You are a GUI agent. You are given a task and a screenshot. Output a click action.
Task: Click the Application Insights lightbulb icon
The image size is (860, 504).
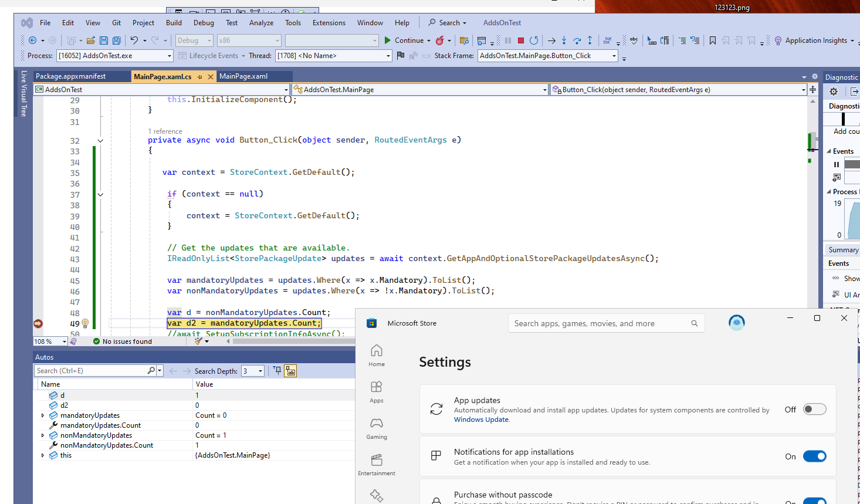click(778, 40)
